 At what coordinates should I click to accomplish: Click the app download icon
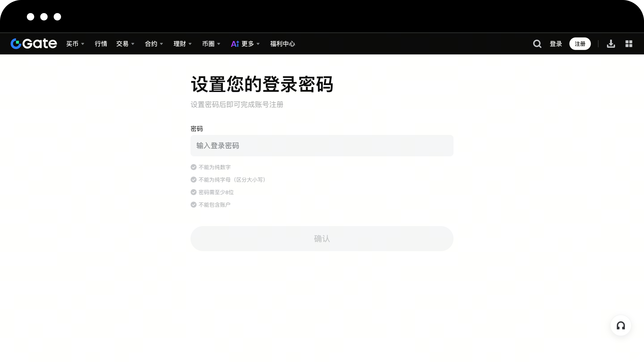click(x=611, y=43)
